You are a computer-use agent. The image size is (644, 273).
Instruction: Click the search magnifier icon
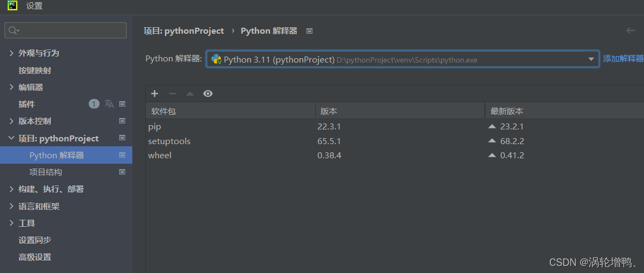(13, 30)
